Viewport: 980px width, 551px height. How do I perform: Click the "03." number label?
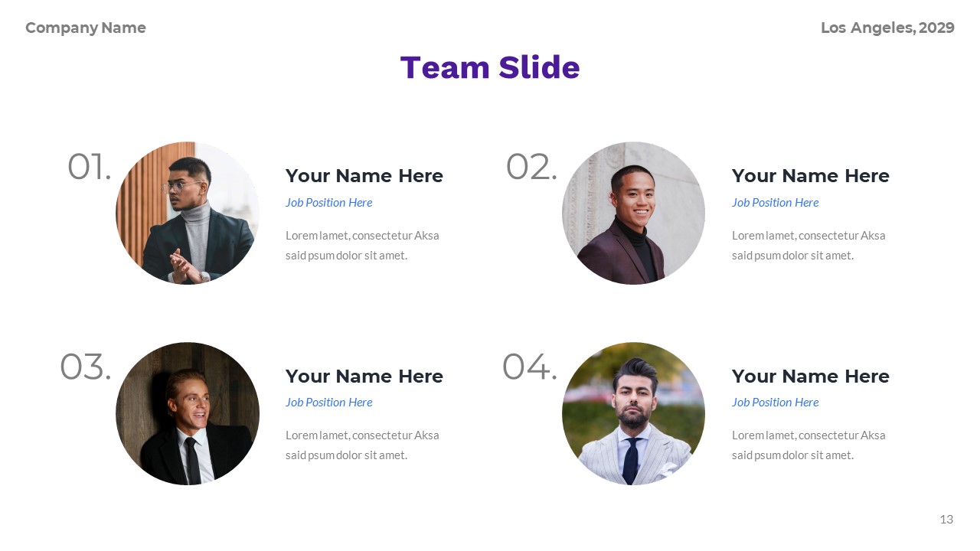(85, 367)
